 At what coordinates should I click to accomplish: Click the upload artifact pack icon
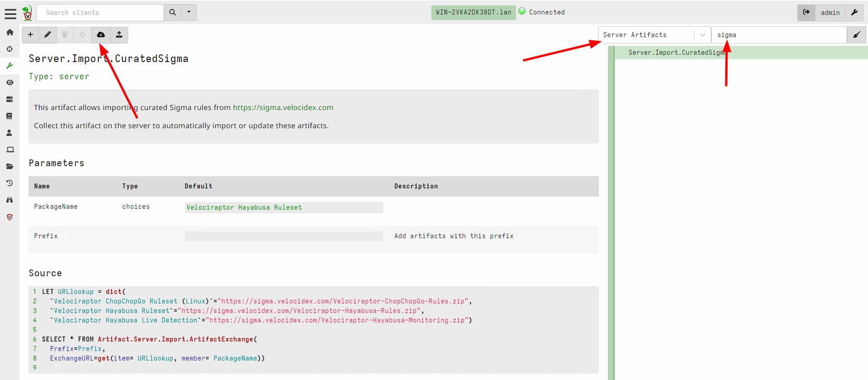click(119, 35)
